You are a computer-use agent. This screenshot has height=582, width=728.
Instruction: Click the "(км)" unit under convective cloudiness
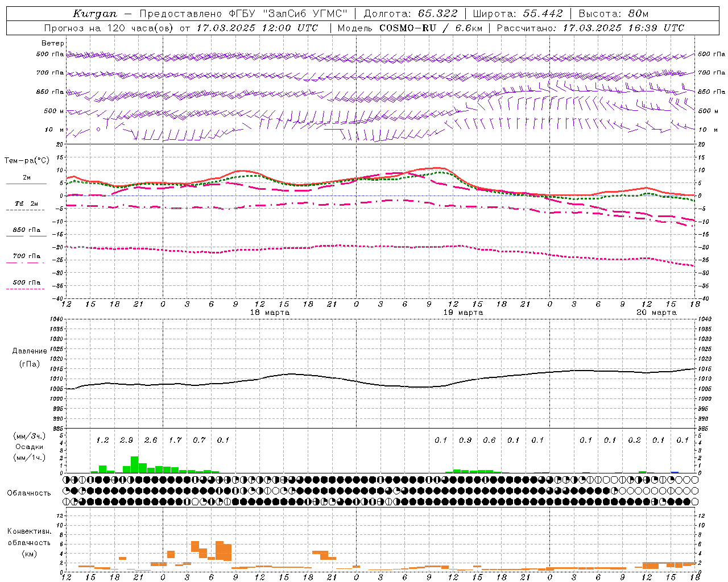[x=29, y=554]
